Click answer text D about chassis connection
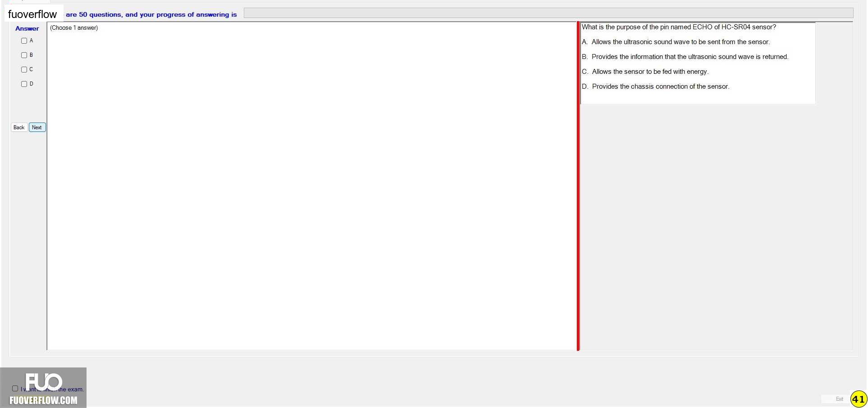Image resolution: width=868 pixels, height=408 pixels. (x=655, y=86)
